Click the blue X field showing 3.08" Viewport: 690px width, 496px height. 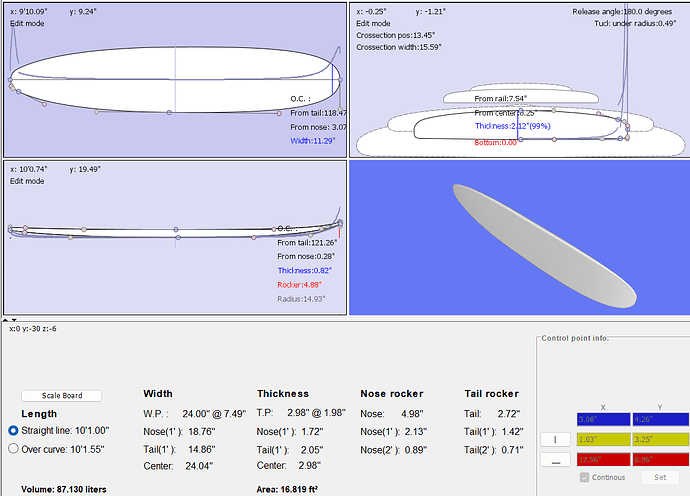tap(603, 420)
